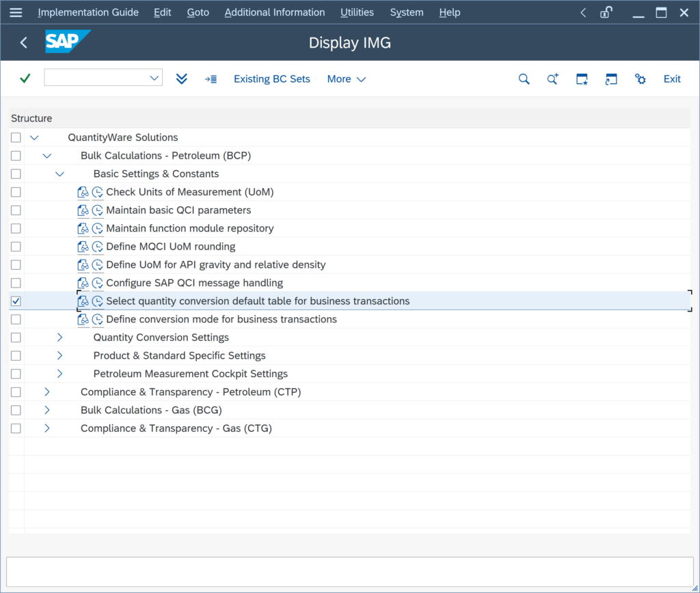Execute activity icon for Maintain basic QCI parameters
Image resolution: width=700 pixels, height=593 pixels.
click(97, 210)
